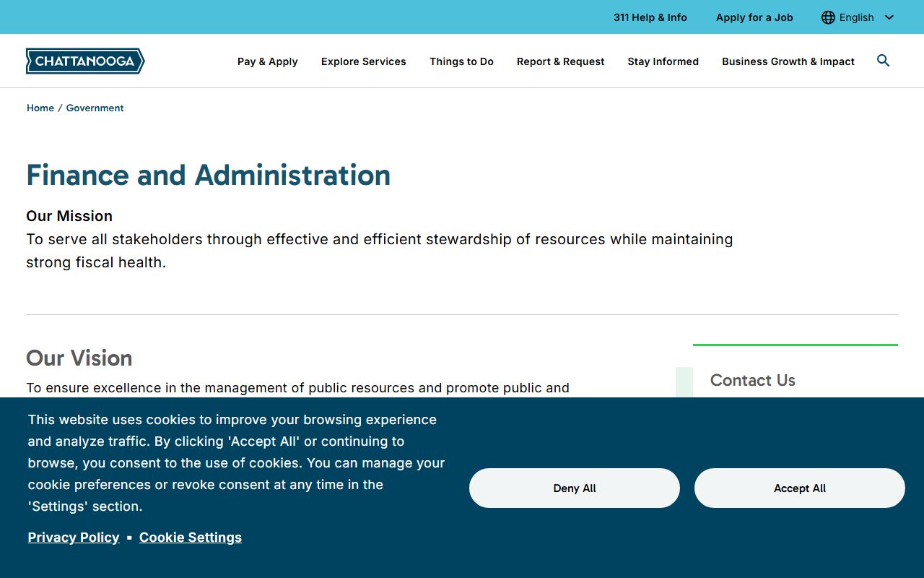Screen dimensions: 924x578
Task: Open the Report & Request menu
Action: coord(560,61)
